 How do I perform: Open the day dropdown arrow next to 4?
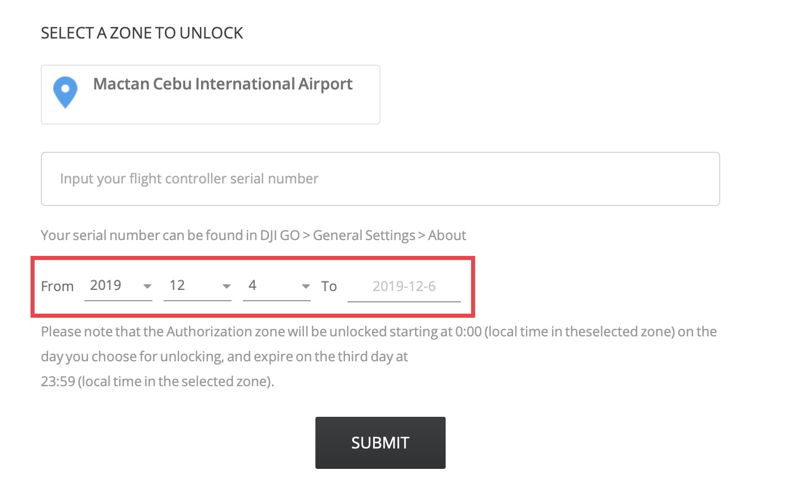(306, 287)
